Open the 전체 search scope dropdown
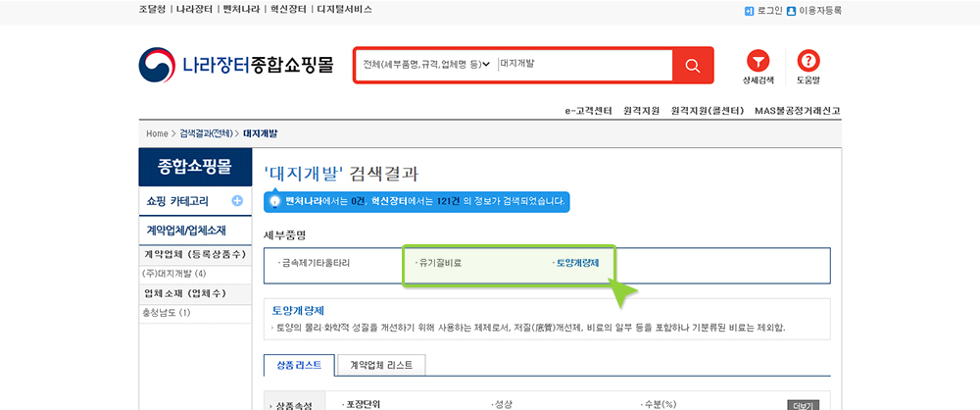Viewport: 980px width, 410px height. tap(425, 65)
